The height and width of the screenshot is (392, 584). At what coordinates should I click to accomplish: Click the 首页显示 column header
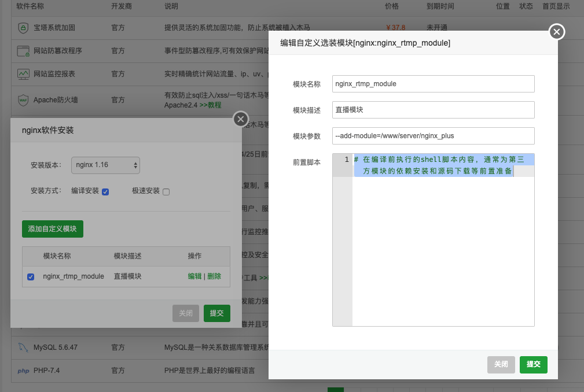coord(556,6)
